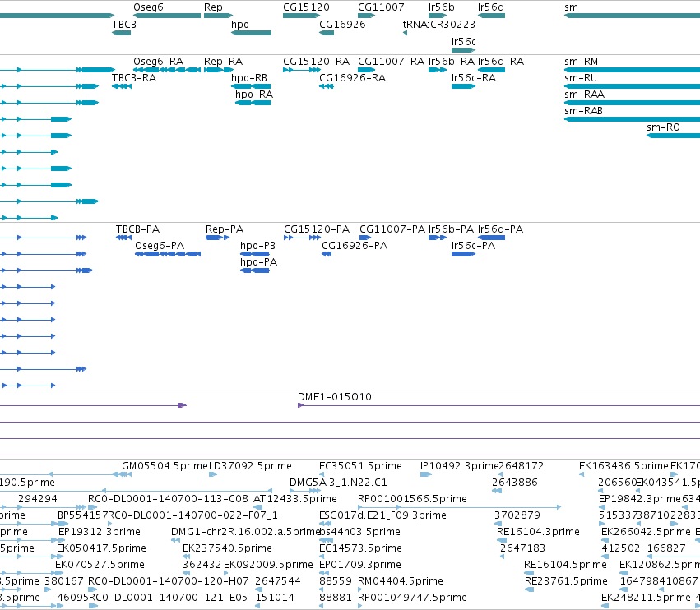Select the EC35051.5prime EST label
The height and width of the screenshot is (610, 700).
point(360,466)
